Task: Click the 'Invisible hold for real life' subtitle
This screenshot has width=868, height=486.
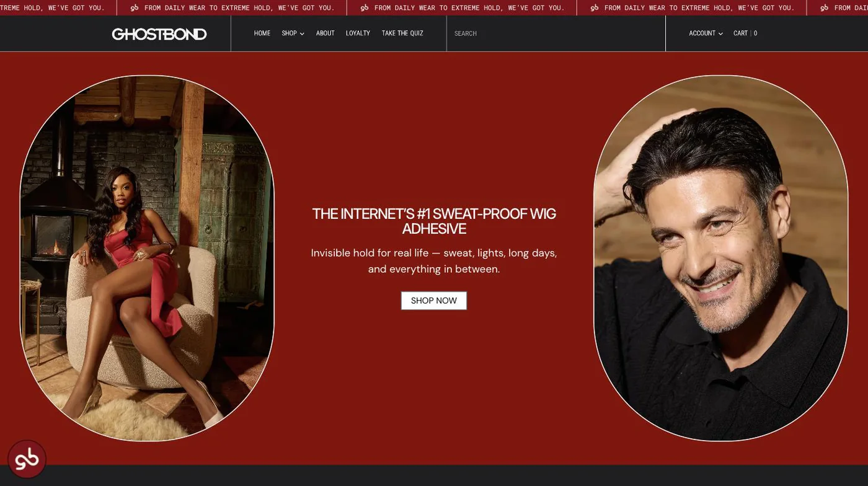Action: coord(434,261)
